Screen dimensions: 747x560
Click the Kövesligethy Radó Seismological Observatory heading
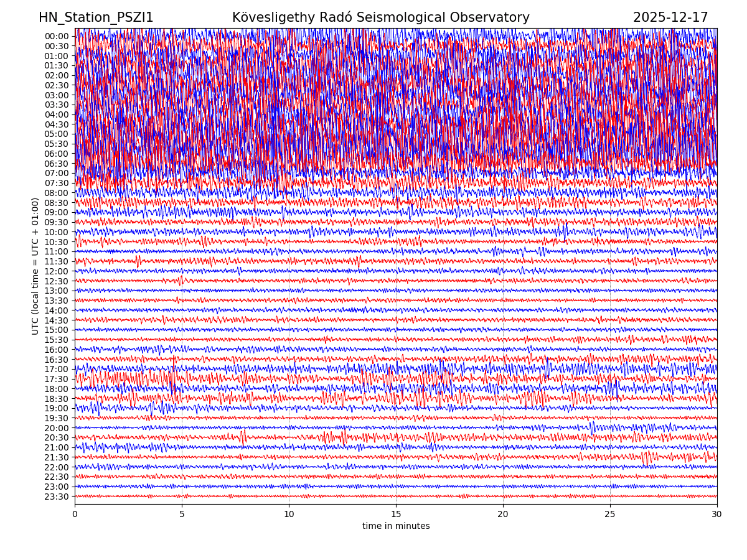point(380,17)
